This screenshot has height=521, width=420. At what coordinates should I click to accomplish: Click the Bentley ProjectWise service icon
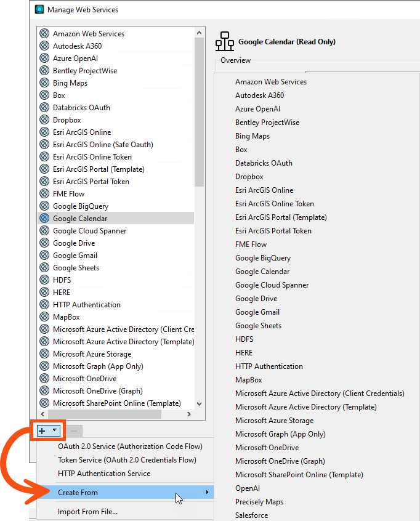pos(44,70)
